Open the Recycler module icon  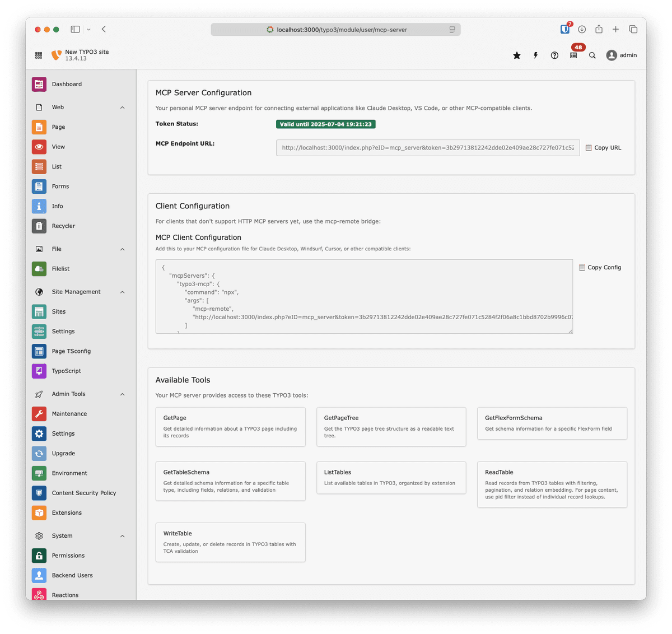click(39, 226)
